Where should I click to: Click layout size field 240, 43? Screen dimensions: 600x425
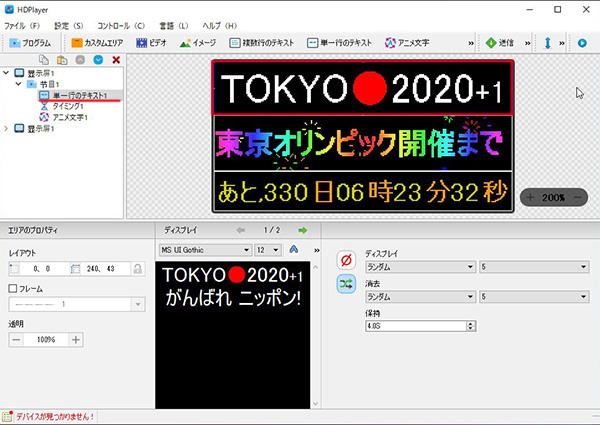point(101,269)
